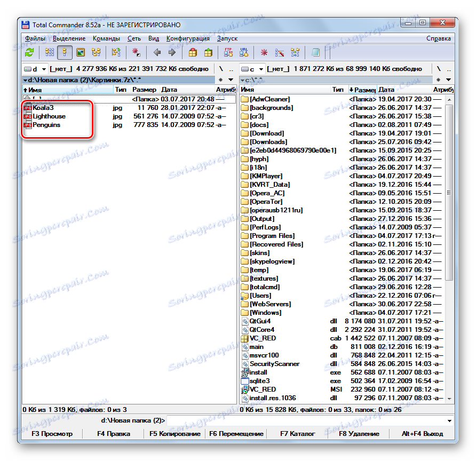
Task: Open Команды menu
Action: tap(106, 38)
